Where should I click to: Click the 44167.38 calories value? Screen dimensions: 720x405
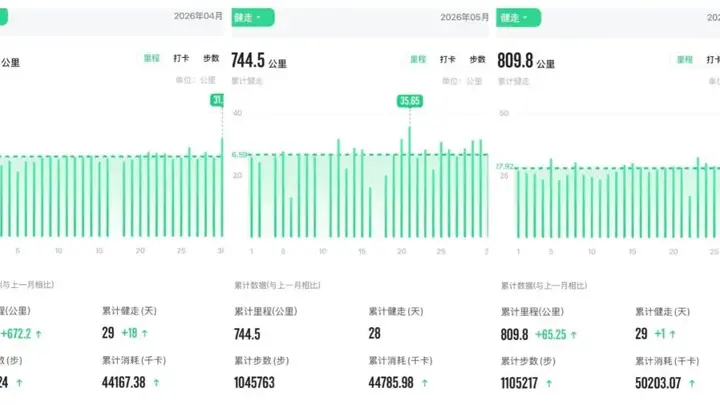[124, 382]
